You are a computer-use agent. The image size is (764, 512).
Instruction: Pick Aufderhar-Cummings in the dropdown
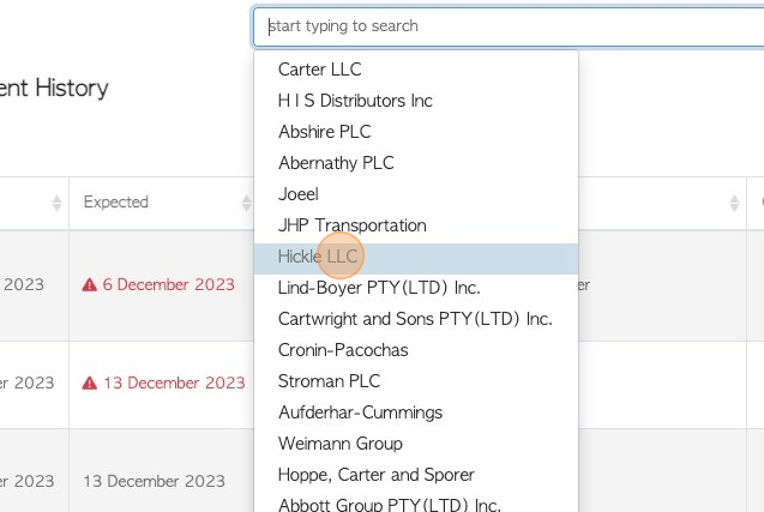pyautogui.click(x=360, y=412)
